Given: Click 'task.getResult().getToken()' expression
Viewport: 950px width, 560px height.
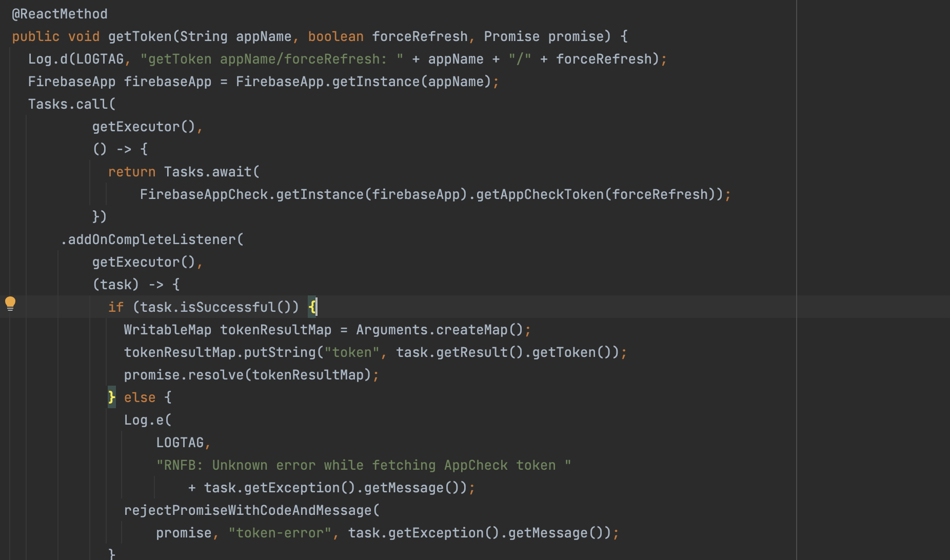Looking at the screenshot, I should coord(507,352).
